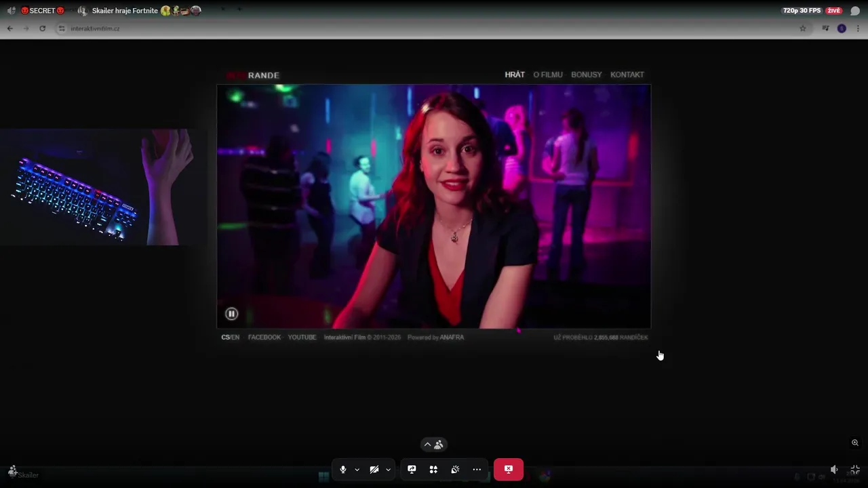Open the media control playlist icon

[x=825, y=28]
